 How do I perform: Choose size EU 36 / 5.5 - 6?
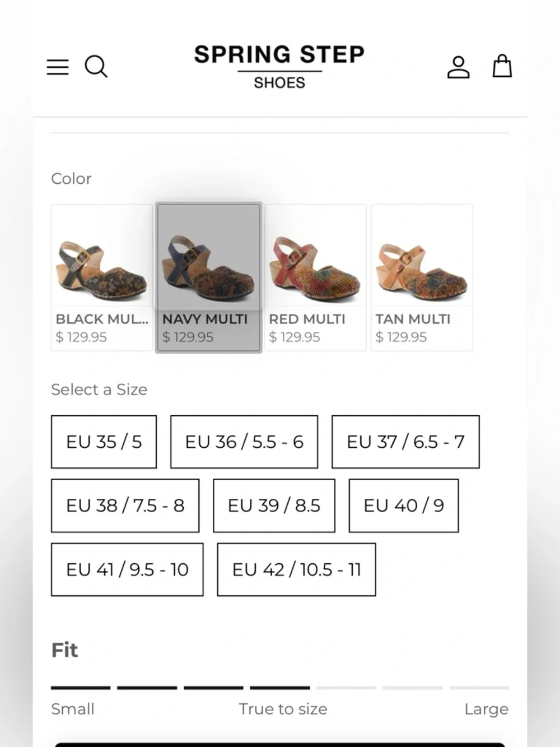pyautogui.click(x=244, y=442)
